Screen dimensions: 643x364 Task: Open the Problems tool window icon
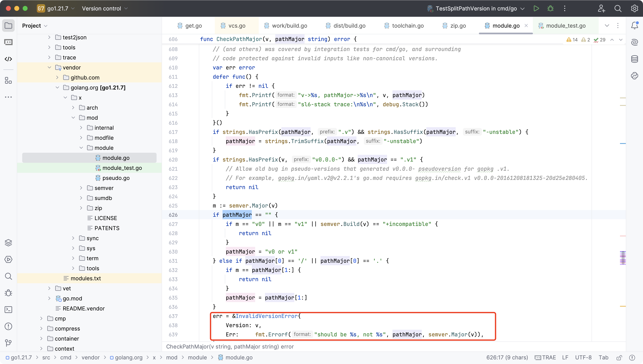click(x=8, y=326)
